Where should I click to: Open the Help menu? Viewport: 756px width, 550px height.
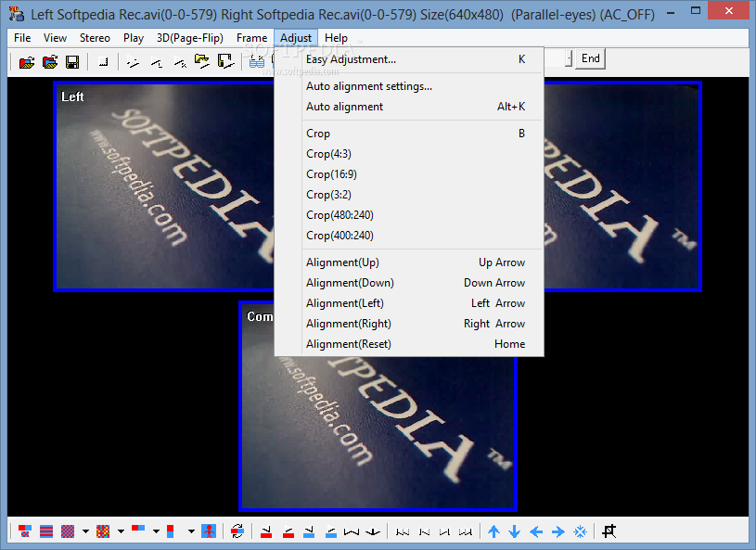pyautogui.click(x=336, y=38)
